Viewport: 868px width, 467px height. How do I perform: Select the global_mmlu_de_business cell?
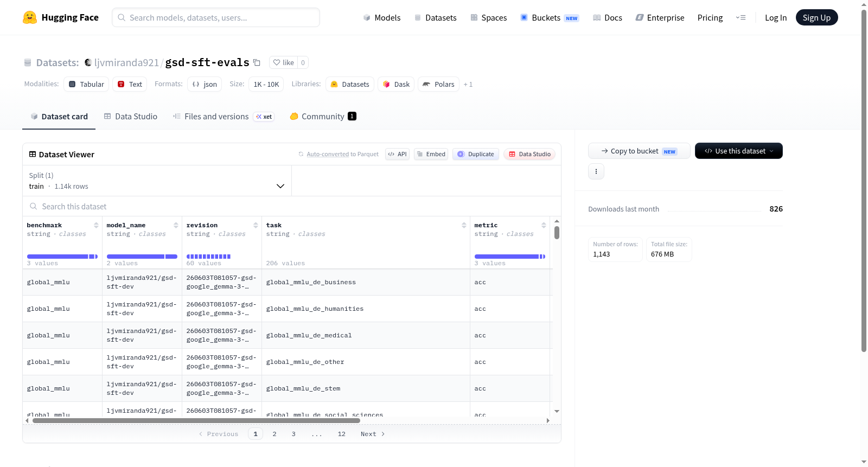click(x=366, y=282)
